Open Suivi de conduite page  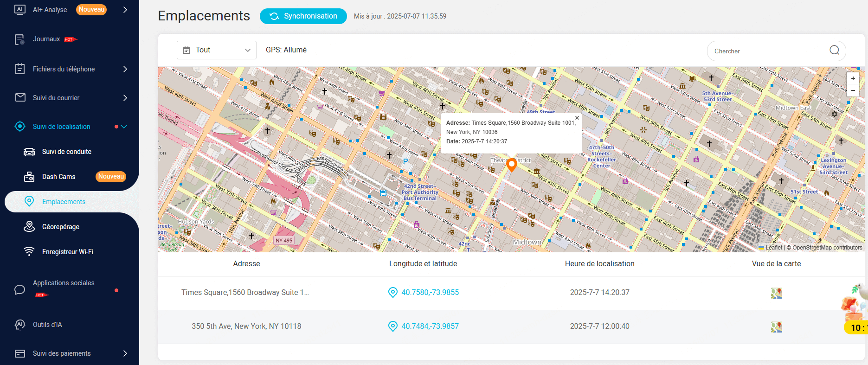click(67, 152)
